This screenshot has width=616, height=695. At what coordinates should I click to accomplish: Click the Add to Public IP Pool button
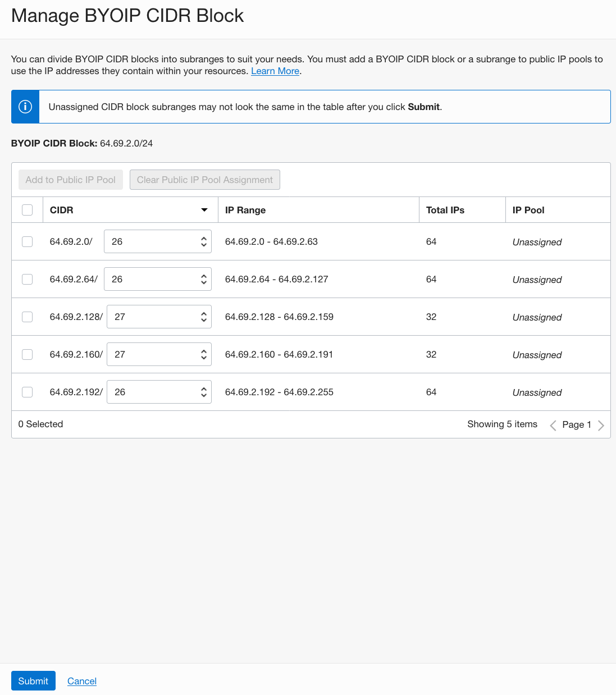click(x=70, y=180)
